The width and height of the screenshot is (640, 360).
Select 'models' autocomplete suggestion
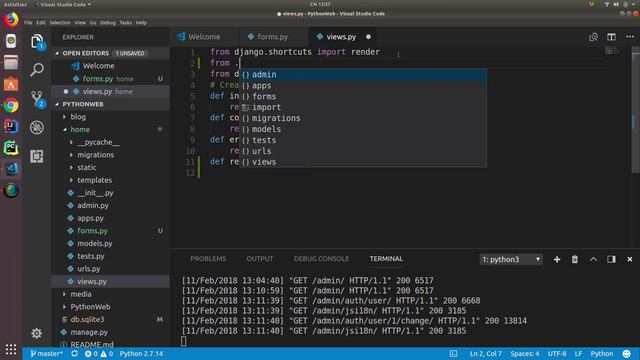pos(363,129)
